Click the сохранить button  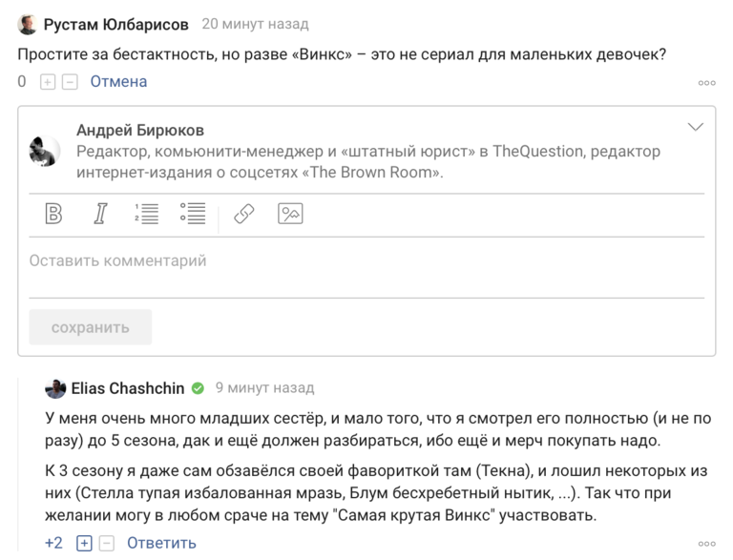(91, 327)
